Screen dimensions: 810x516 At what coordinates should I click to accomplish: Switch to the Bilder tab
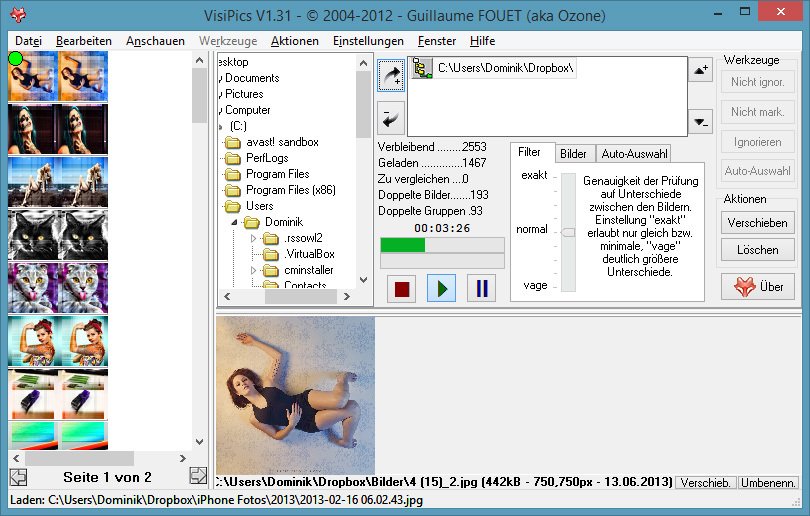coord(573,154)
